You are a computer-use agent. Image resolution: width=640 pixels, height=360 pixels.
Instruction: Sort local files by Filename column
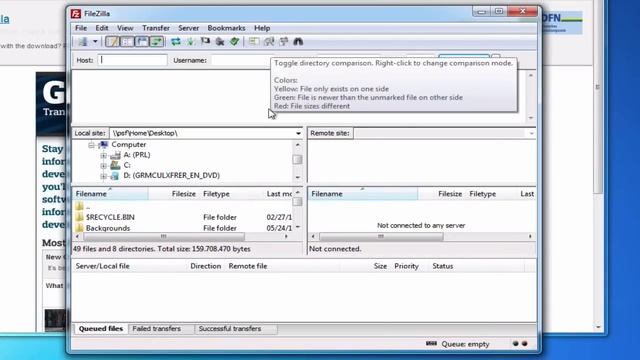pos(110,194)
